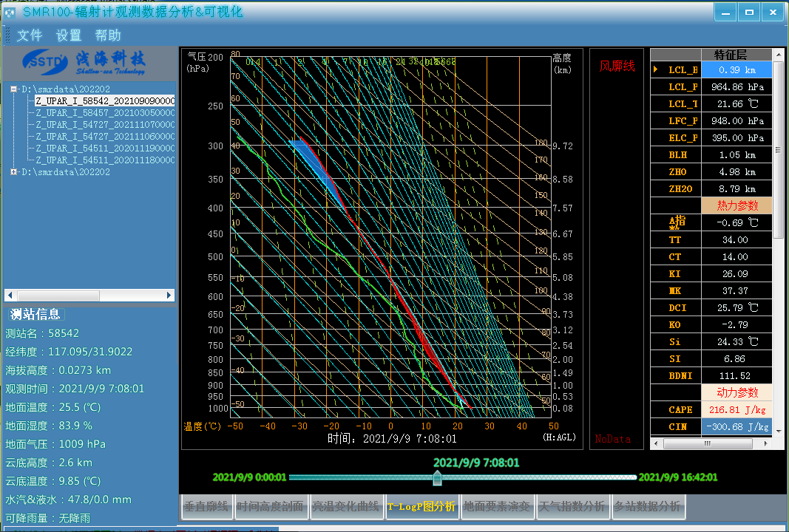Open the 文件 menu
This screenshot has width=789, height=532.
(x=29, y=35)
